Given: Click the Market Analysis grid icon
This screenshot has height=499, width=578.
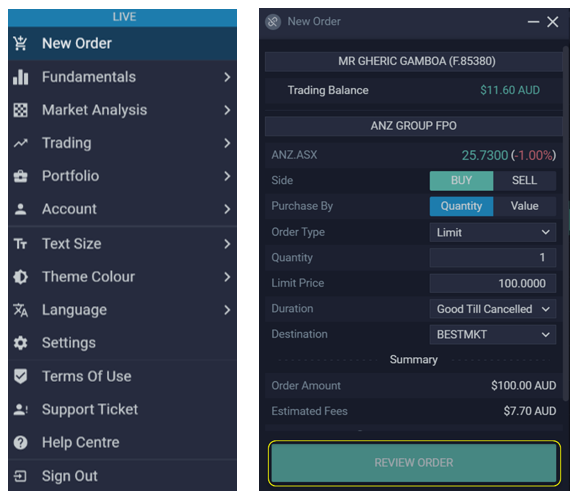Looking at the screenshot, I should point(20,110).
